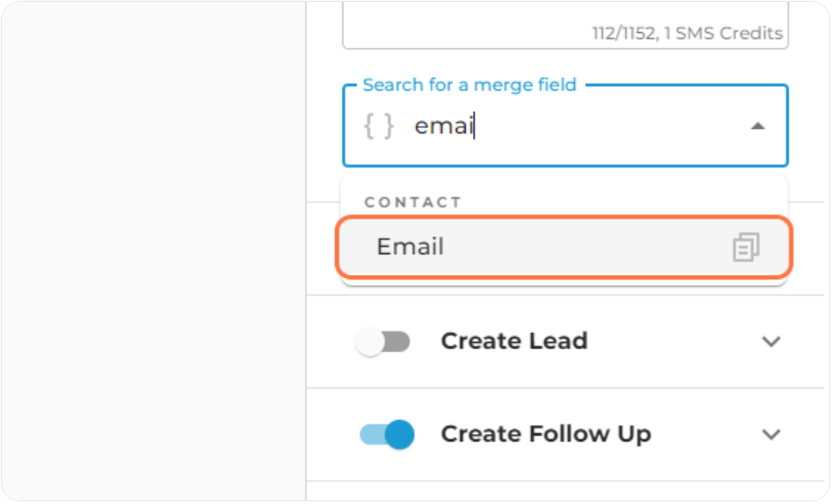The height and width of the screenshot is (504, 833).
Task: Click the blue knob of Follow Up switch
Action: [399, 435]
